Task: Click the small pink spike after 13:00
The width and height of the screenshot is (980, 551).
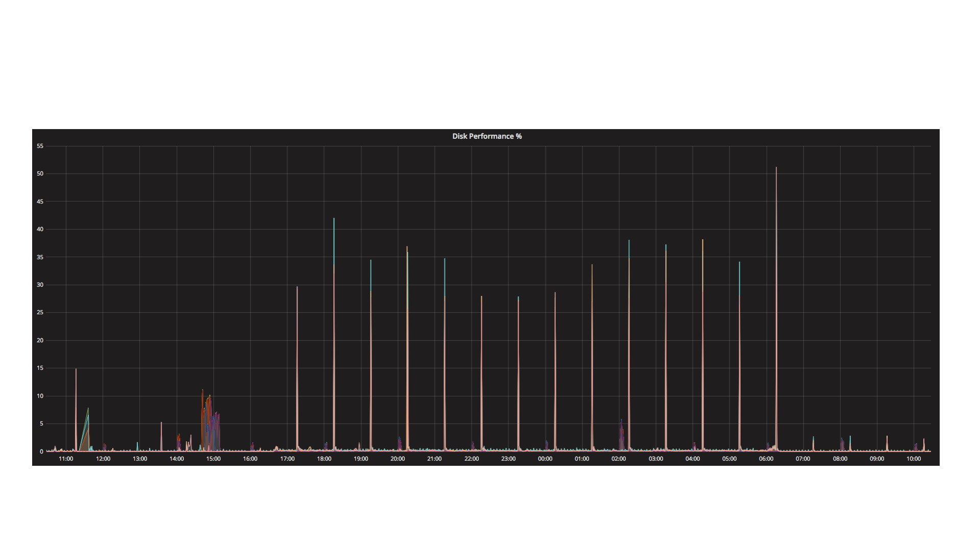Action: pos(161,423)
